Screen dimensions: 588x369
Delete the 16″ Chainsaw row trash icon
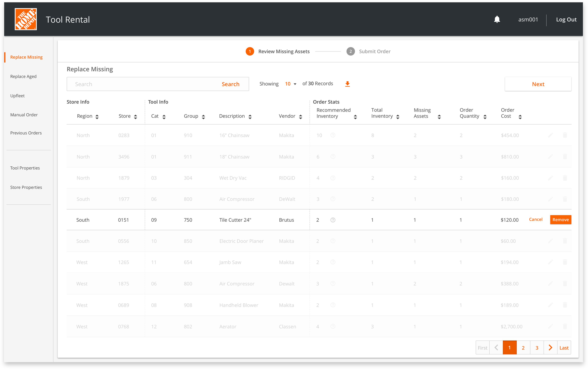pos(565,135)
